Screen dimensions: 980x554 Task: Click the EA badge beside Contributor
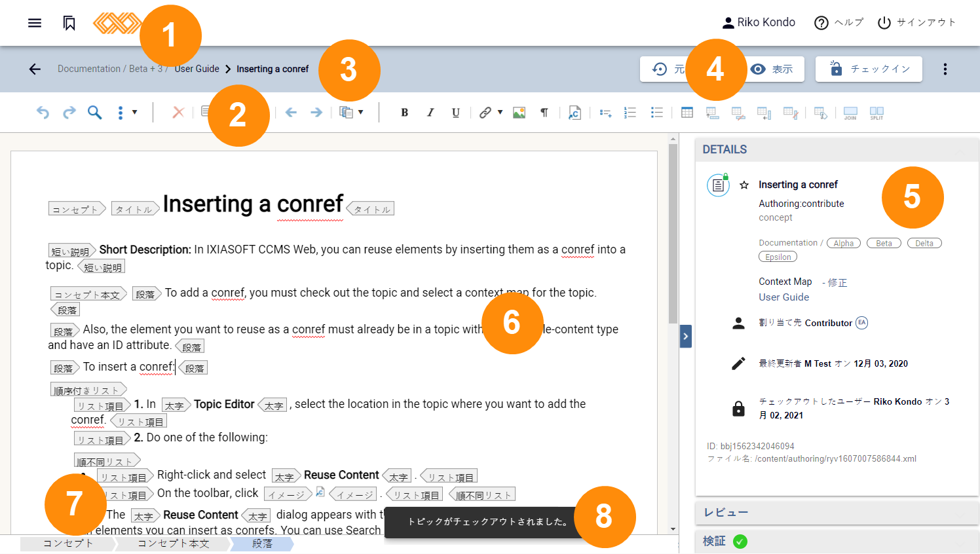[862, 323]
